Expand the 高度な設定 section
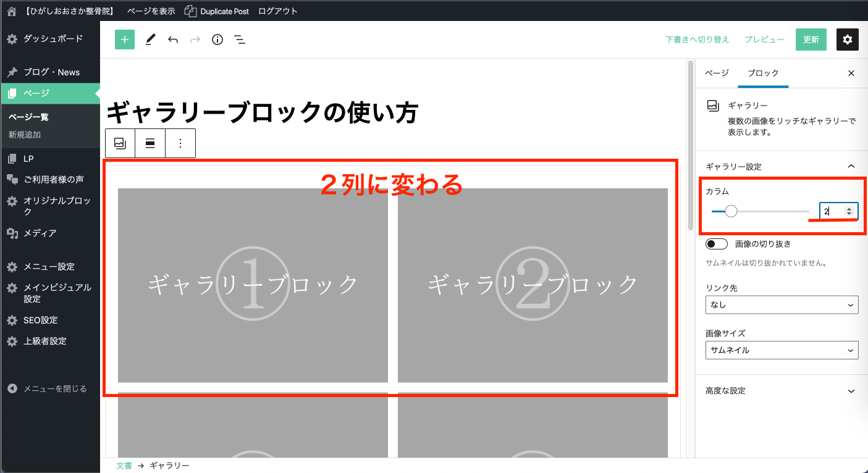 782,391
